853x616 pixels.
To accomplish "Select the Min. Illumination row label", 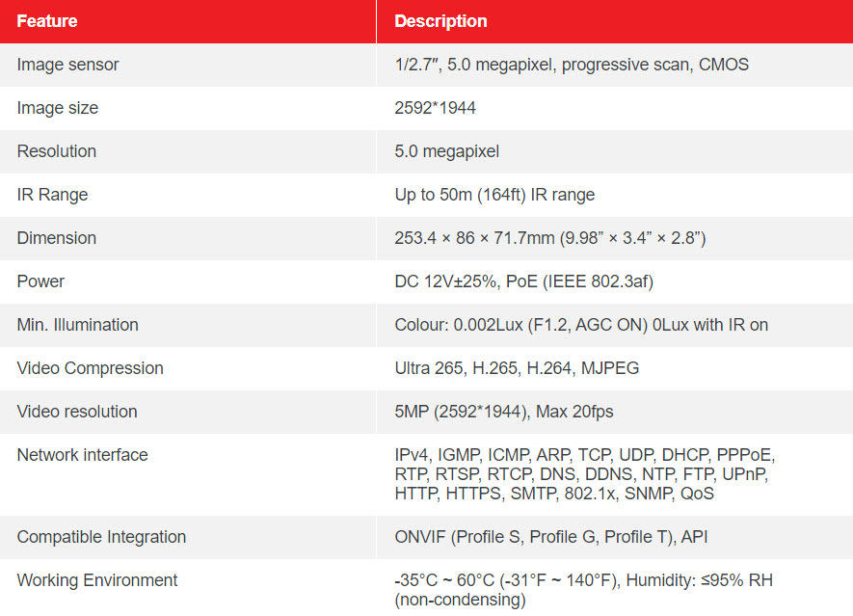I will coord(78,325).
